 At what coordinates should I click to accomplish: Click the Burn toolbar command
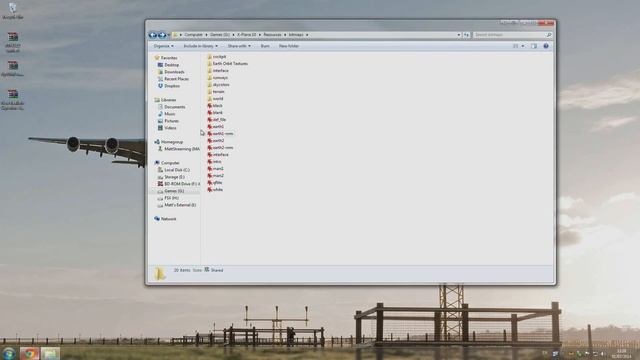[x=265, y=46]
